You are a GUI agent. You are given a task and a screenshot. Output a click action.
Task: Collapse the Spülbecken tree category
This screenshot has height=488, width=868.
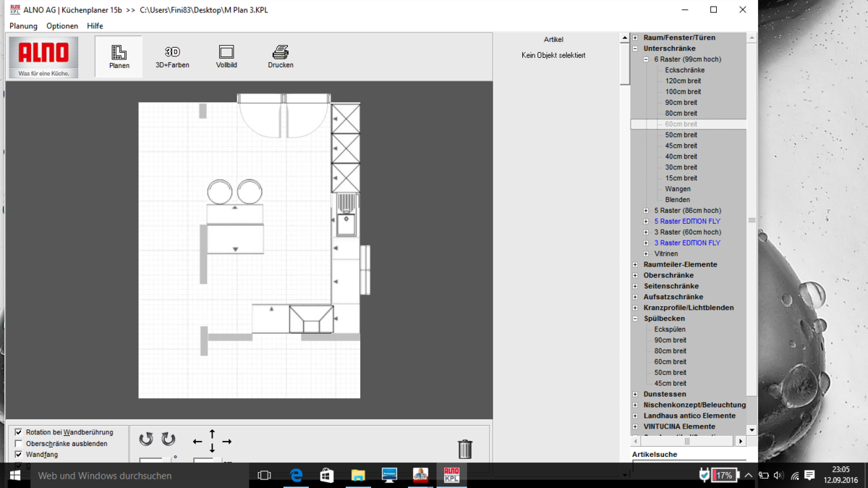click(635, 319)
